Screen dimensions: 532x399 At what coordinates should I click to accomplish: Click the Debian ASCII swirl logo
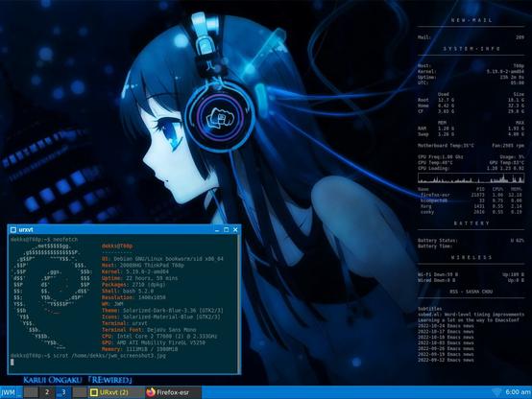pos(51,297)
